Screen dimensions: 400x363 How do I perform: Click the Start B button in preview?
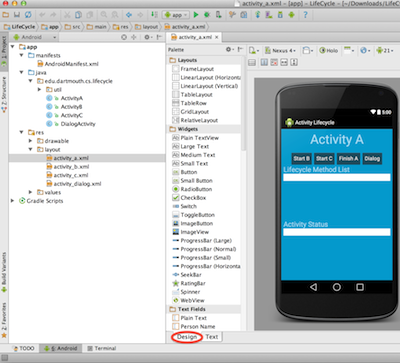pos(302,158)
